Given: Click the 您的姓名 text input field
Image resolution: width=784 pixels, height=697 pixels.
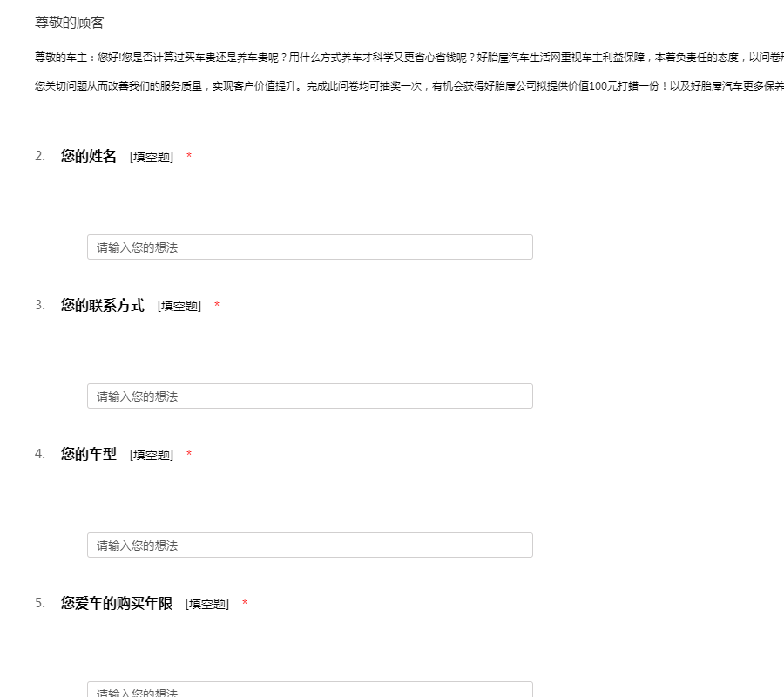Looking at the screenshot, I should pos(309,247).
